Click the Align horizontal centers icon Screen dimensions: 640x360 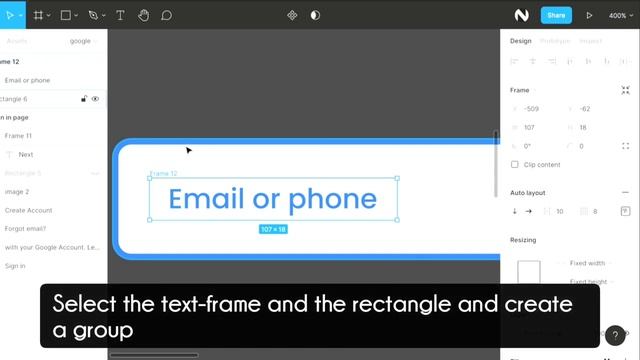pyautogui.click(x=533, y=61)
